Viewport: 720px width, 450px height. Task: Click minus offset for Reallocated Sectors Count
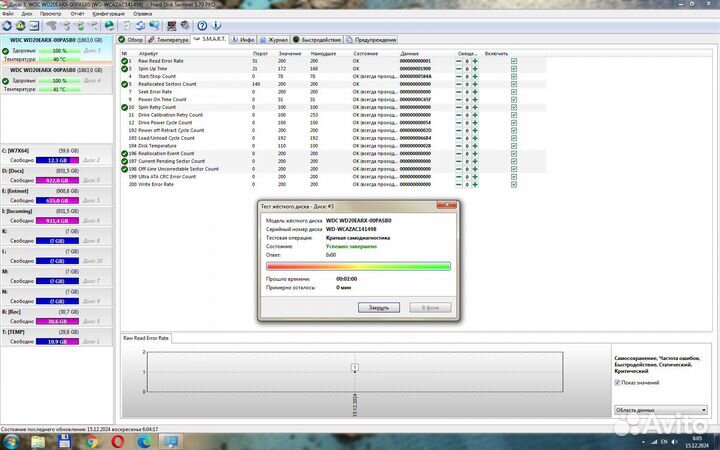click(x=459, y=84)
